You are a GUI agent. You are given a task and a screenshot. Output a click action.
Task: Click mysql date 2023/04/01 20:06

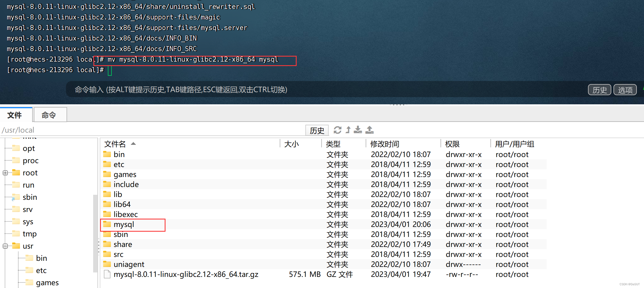pos(401,224)
